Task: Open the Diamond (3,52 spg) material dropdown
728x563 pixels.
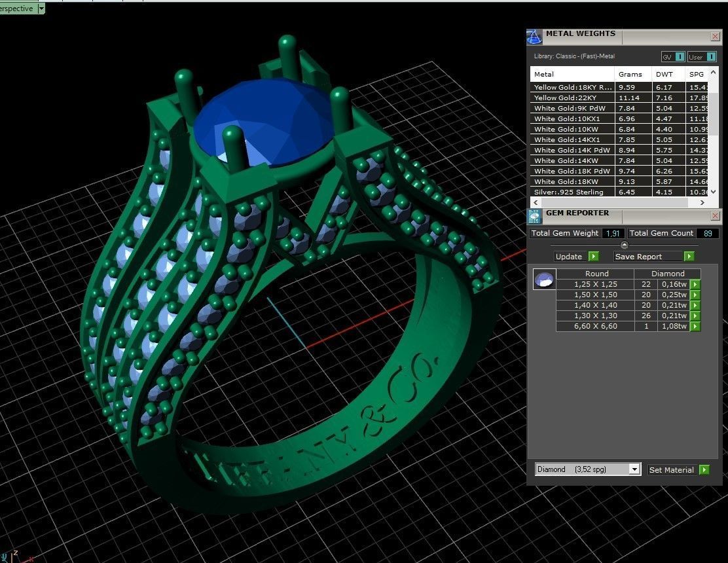Action: click(x=634, y=469)
